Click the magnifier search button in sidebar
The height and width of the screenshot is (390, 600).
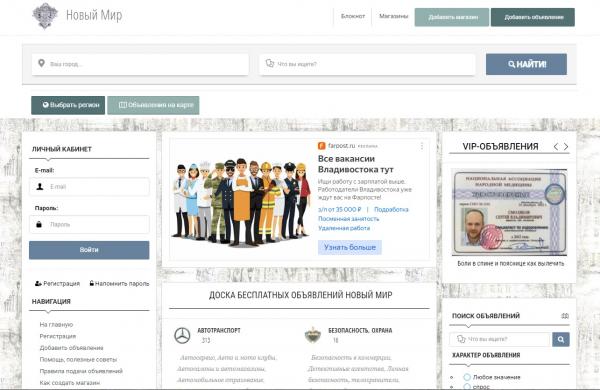[561, 339]
